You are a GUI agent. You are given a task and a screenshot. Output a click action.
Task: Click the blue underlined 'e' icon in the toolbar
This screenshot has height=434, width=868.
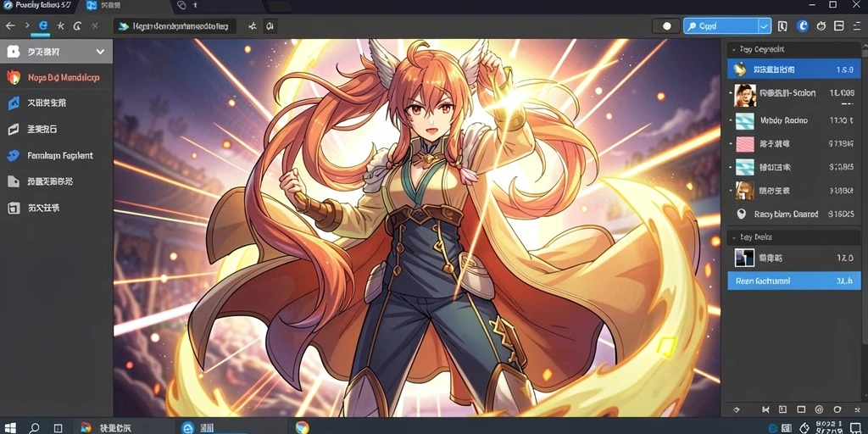tap(42, 25)
